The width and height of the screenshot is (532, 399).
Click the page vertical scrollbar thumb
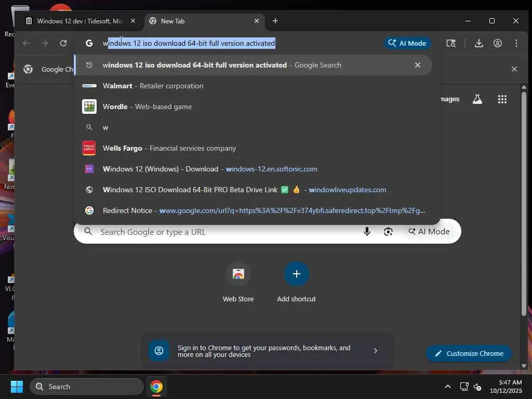(x=524, y=204)
